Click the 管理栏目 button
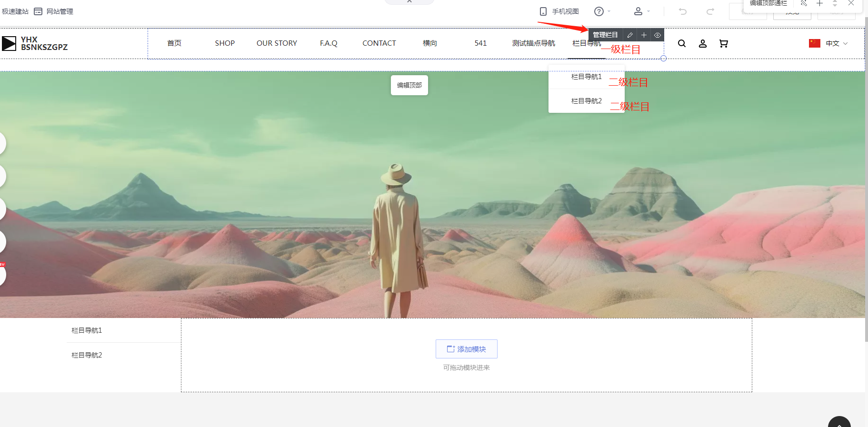Image resolution: width=868 pixels, height=427 pixels. click(x=605, y=35)
